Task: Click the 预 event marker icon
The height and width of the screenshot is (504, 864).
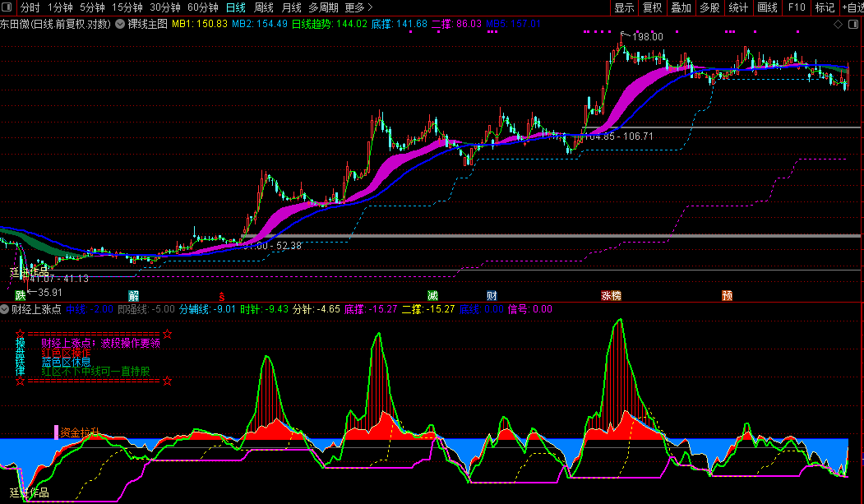Action: pos(728,295)
